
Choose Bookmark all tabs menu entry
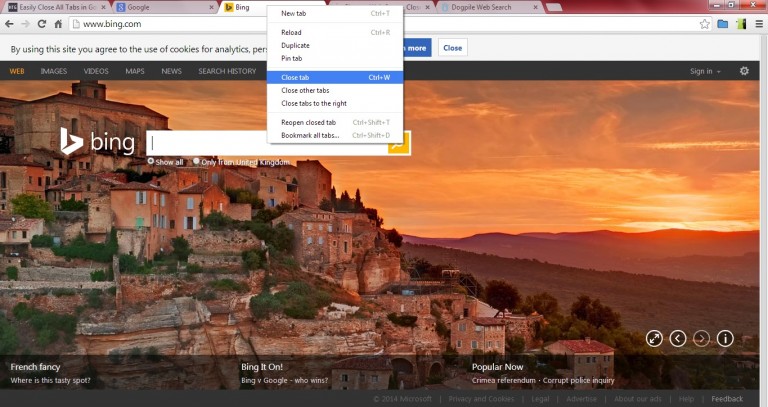(335, 135)
